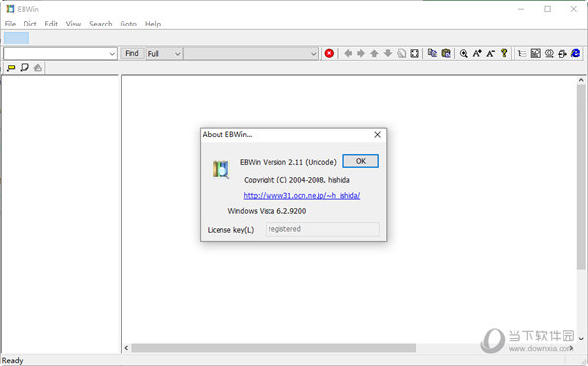Click the 'EBWin Version 2.11 (Unicode)' text
This screenshot has width=588, height=366.
(x=288, y=162)
